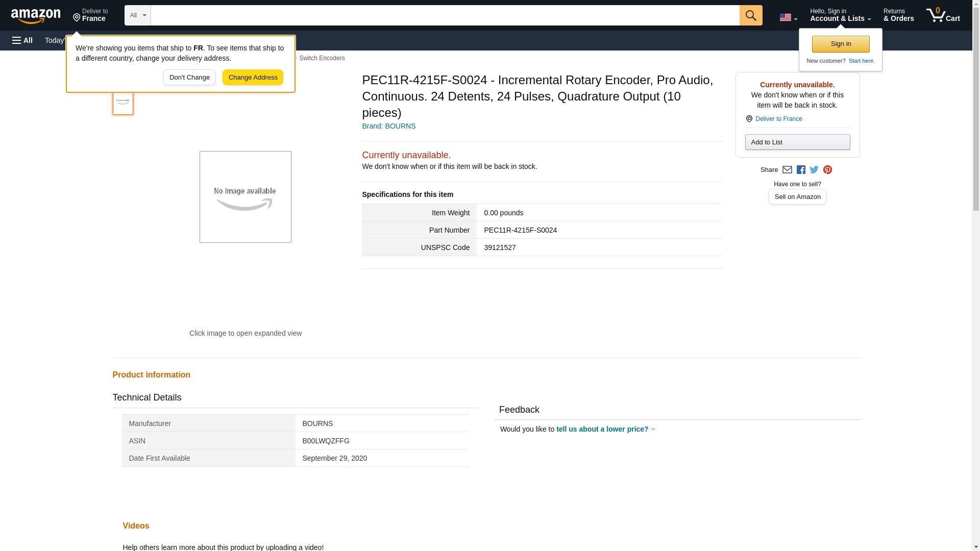Open Account & Lists menu
The width and height of the screenshot is (980, 551).
coord(840,15)
